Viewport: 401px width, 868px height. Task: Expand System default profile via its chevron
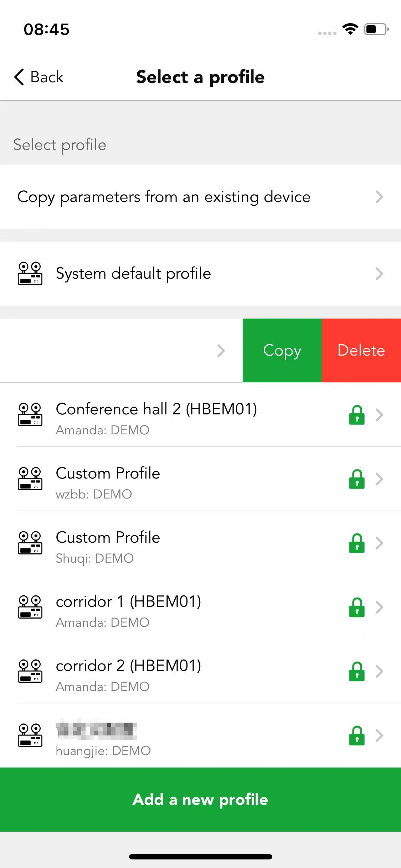pos(379,274)
